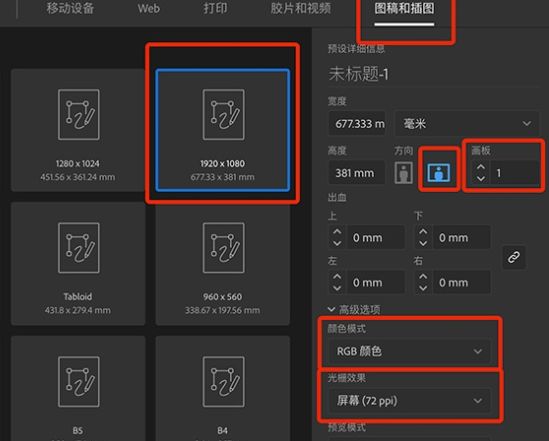
Task: Pick the B4 preset card
Action: click(x=223, y=388)
